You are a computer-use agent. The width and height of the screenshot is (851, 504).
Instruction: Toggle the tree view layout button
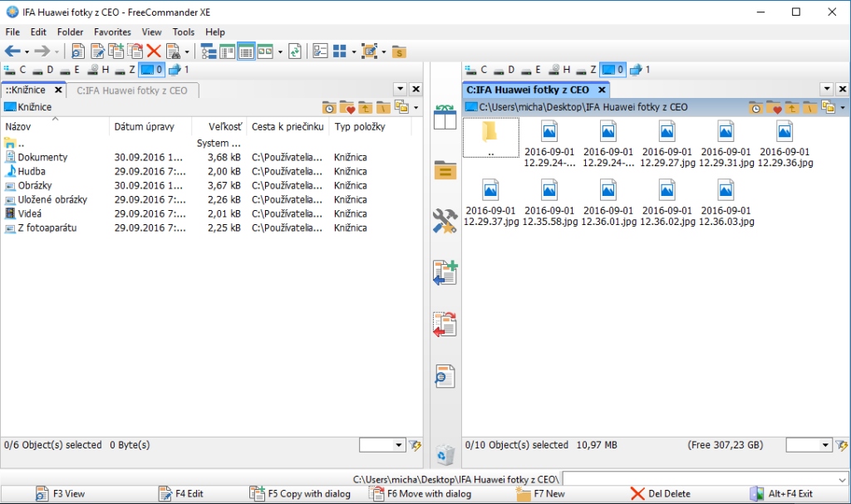pyautogui.click(x=209, y=51)
